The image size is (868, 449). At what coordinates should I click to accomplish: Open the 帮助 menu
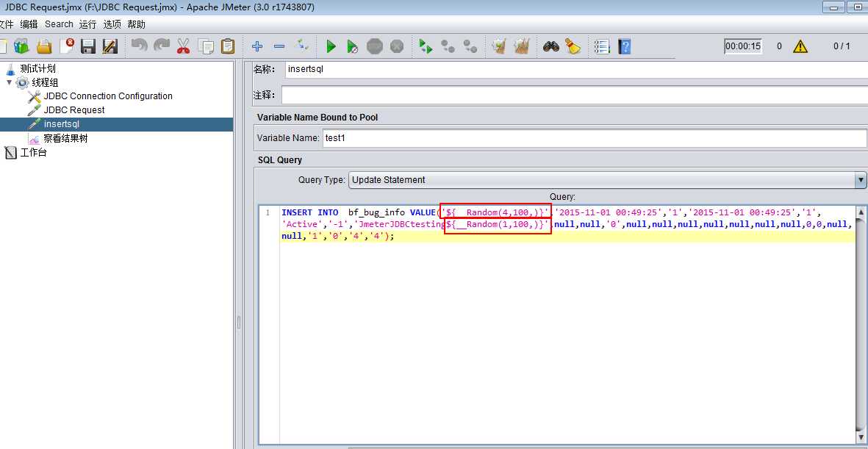point(136,24)
